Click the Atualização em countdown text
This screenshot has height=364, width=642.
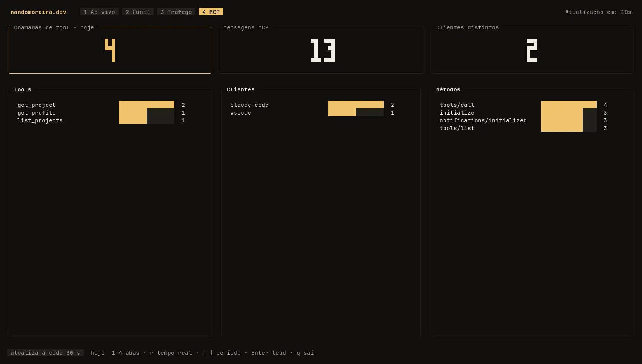pos(598,12)
